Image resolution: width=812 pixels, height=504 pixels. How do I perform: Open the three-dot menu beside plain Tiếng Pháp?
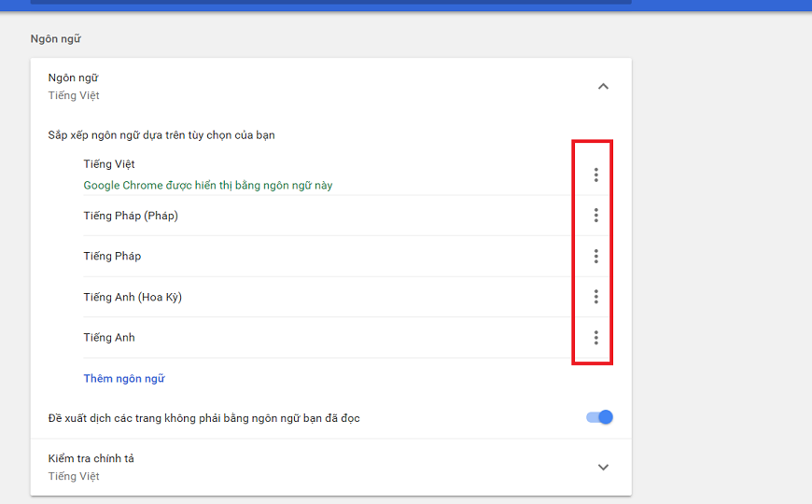tap(596, 256)
